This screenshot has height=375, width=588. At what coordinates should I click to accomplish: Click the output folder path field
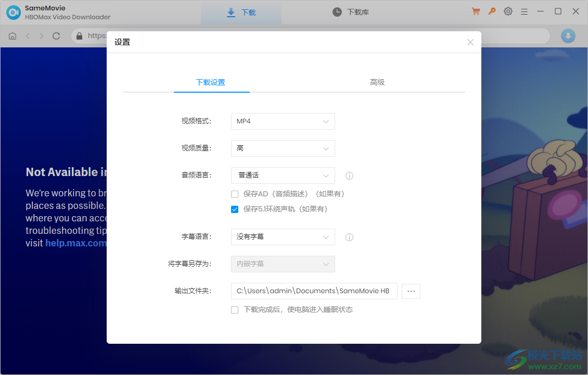click(314, 291)
